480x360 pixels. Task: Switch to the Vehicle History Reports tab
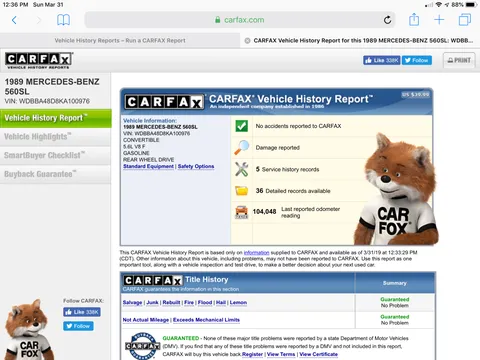pyautogui.click(x=120, y=41)
